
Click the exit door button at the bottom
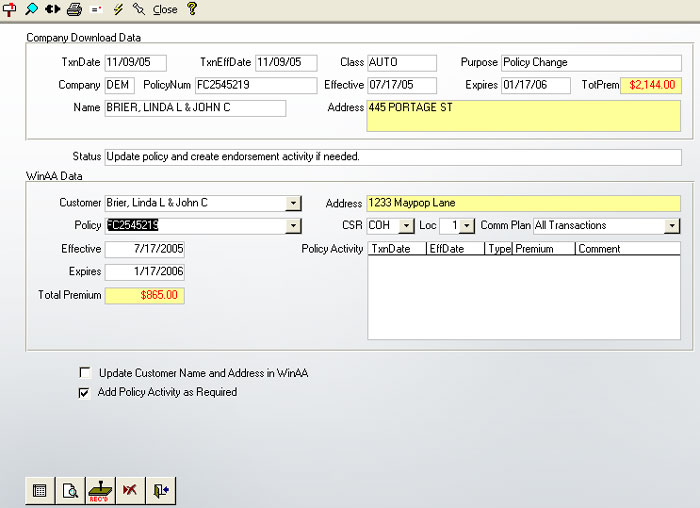(x=160, y=490)
